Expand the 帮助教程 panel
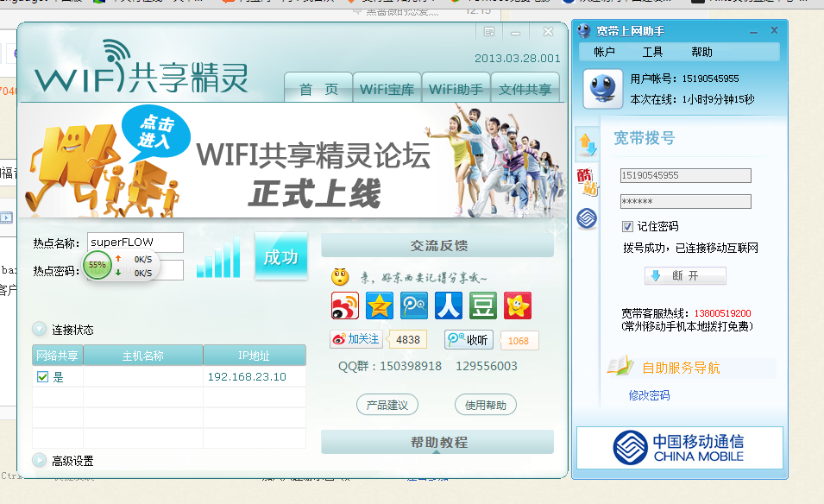Image resolution: width=824 pixels, height=504 pixels. coord(437,442)
